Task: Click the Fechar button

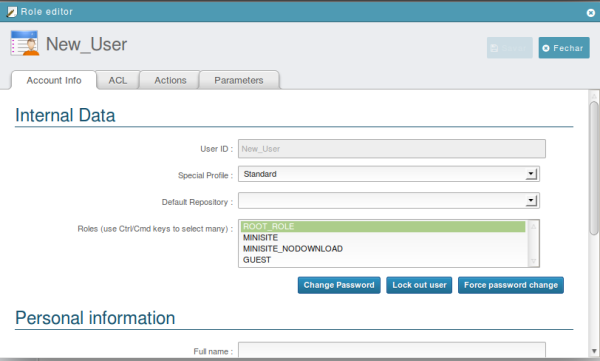Action: tap(564, 48)
